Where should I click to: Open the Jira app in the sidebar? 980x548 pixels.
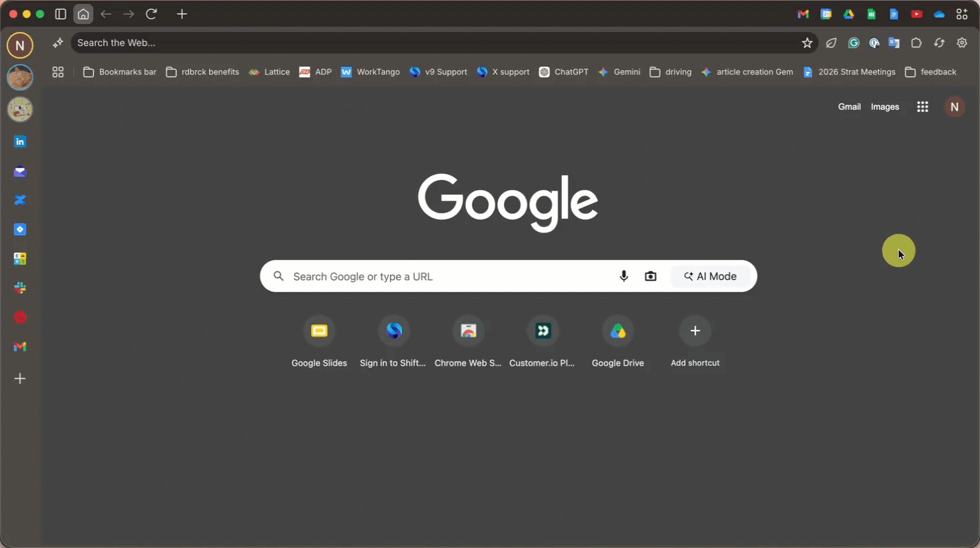point(20,229)
